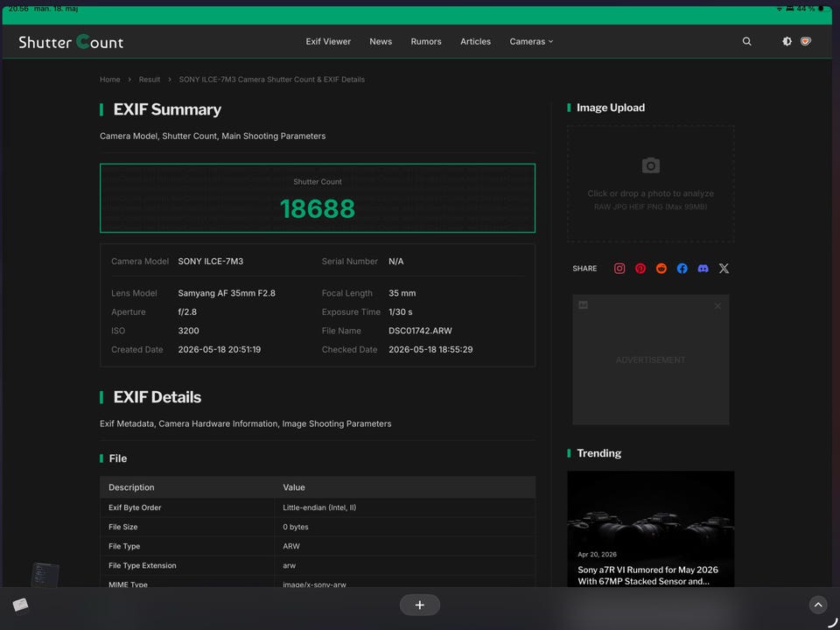Click the shutter count value 18688
The image size is (840, 630).
317,209
